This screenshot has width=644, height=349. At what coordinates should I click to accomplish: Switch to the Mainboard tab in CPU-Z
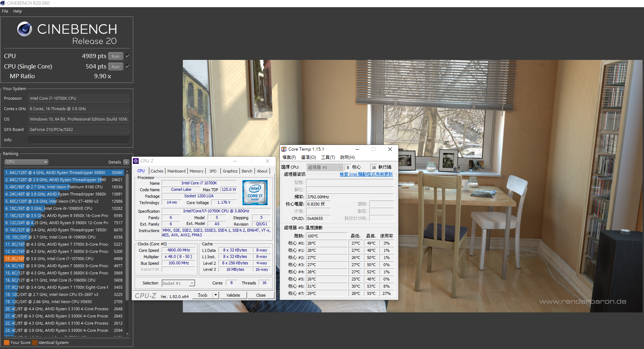[176, 171]
